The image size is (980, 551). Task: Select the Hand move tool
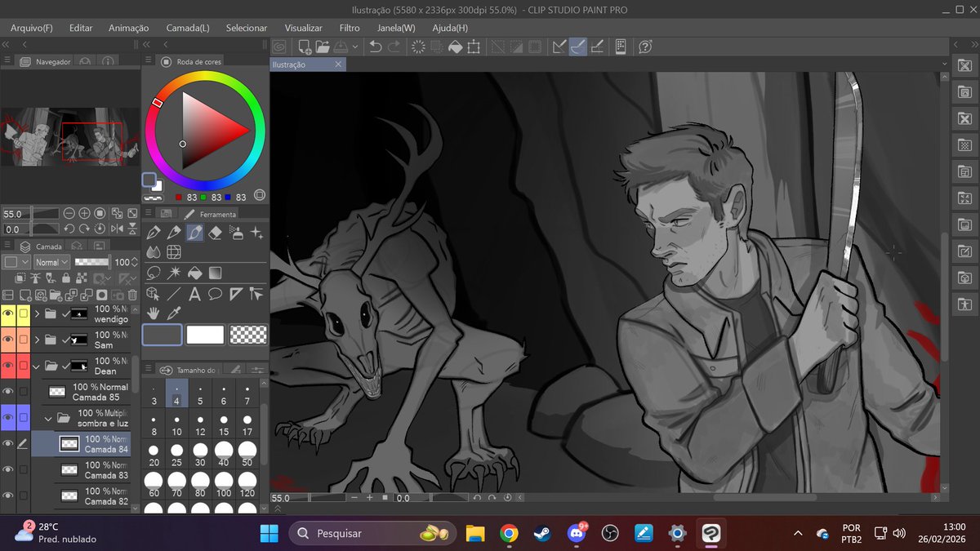[154, 313]
